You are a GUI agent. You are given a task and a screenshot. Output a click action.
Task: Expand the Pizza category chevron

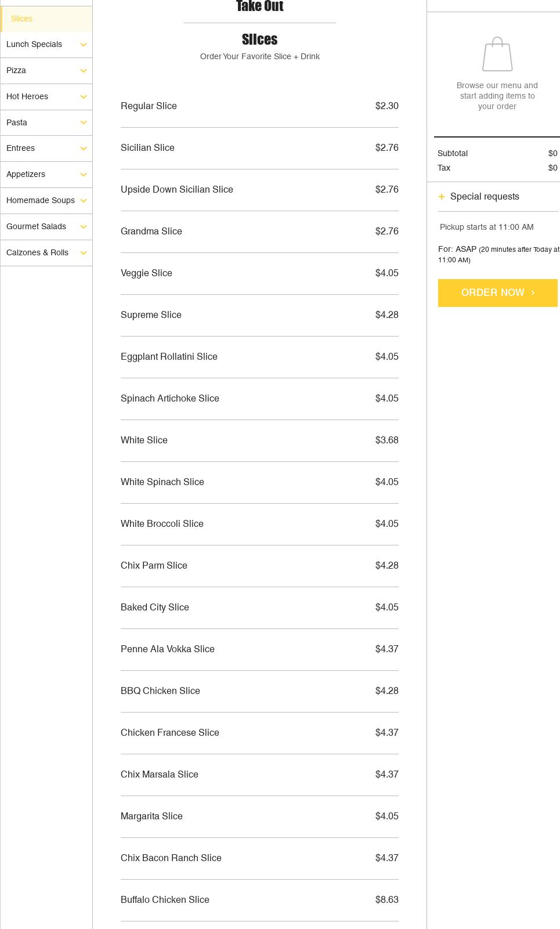(83, 71)
